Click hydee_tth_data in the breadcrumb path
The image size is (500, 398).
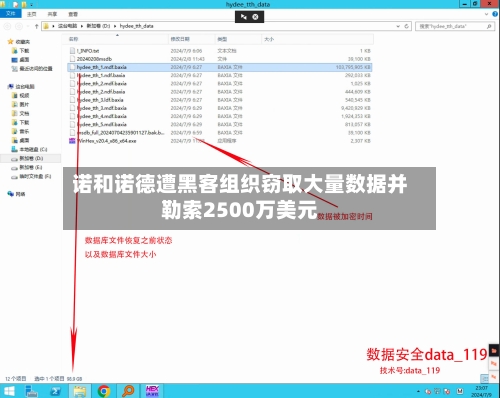coord(137,26)
